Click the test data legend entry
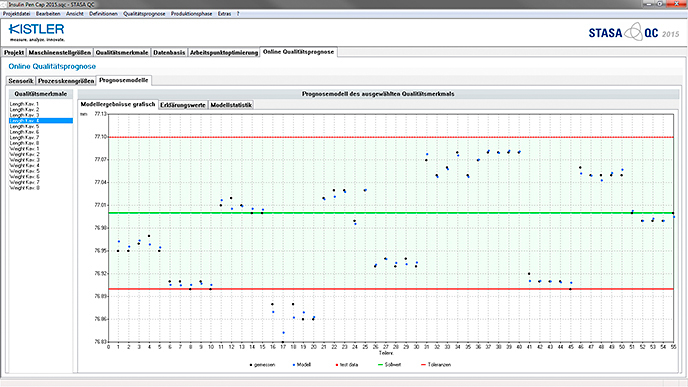Image resolution: width=688 pixels, height=387 pixels. click(347, 365)
